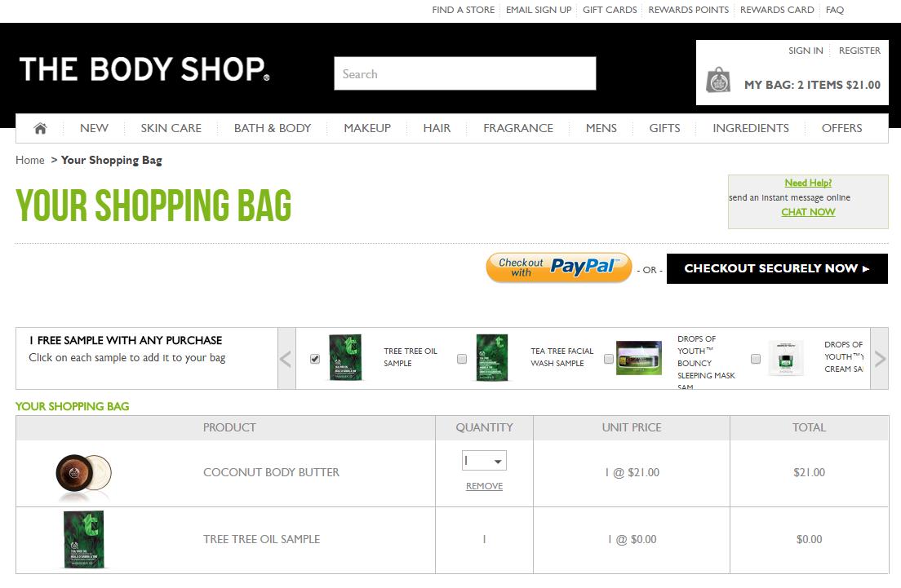The width and height of the screenshot is (901, 588).
Task: Open CHAT NOW for instant help
Action: click(x=807, y=211)
